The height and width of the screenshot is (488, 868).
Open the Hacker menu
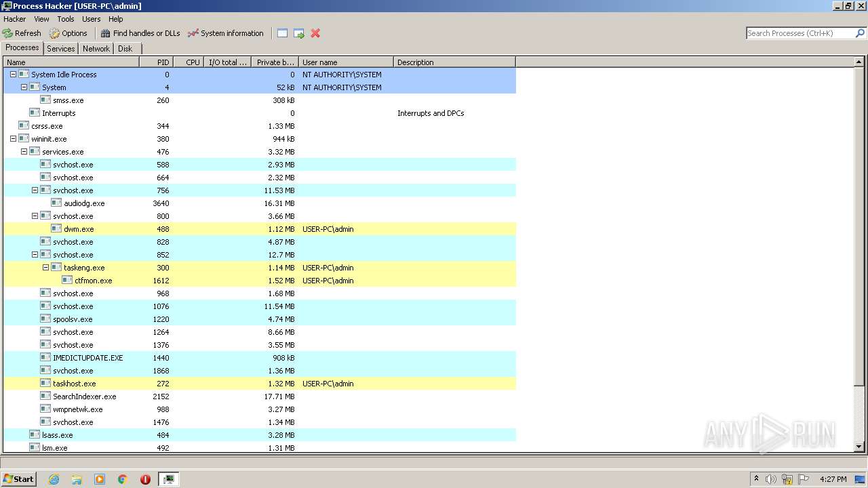[x=15, y=19]
